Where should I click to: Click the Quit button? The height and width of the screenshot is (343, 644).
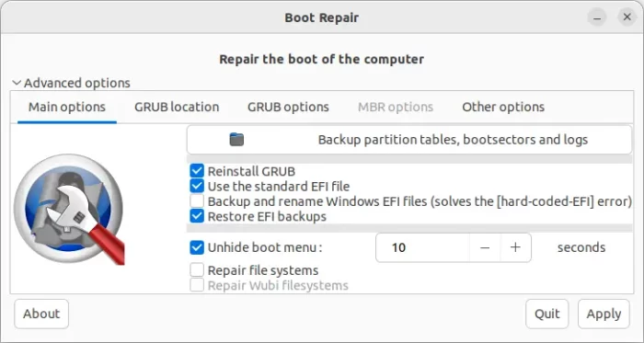[547, 314]
